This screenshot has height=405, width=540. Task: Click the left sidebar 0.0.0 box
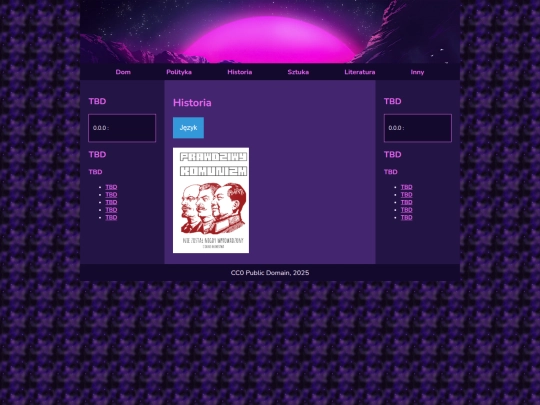tap(122, 128)
